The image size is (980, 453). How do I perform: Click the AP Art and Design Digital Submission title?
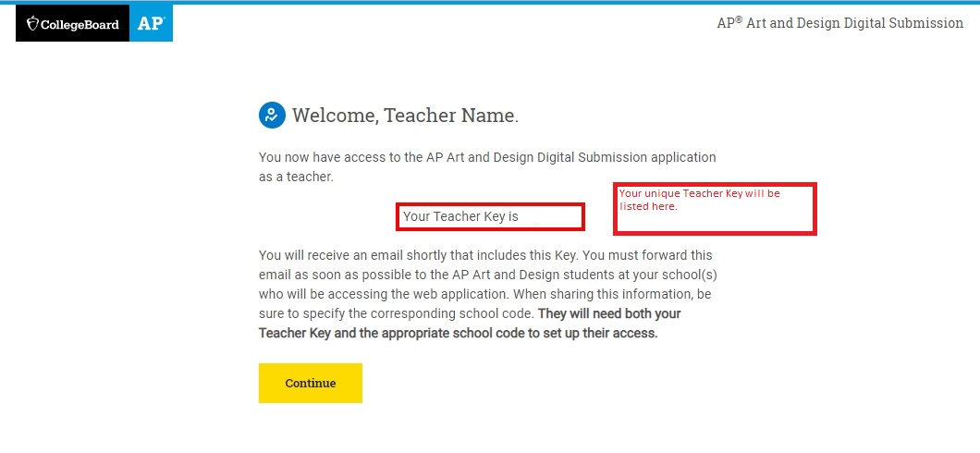[x=839, y=23]
